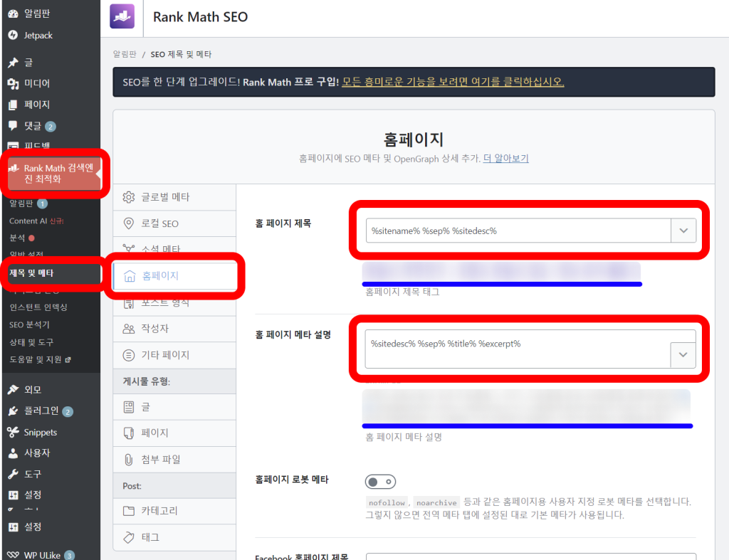
Task: Click the folder icon for 카테고리
Action: click(x=129, y=511)
